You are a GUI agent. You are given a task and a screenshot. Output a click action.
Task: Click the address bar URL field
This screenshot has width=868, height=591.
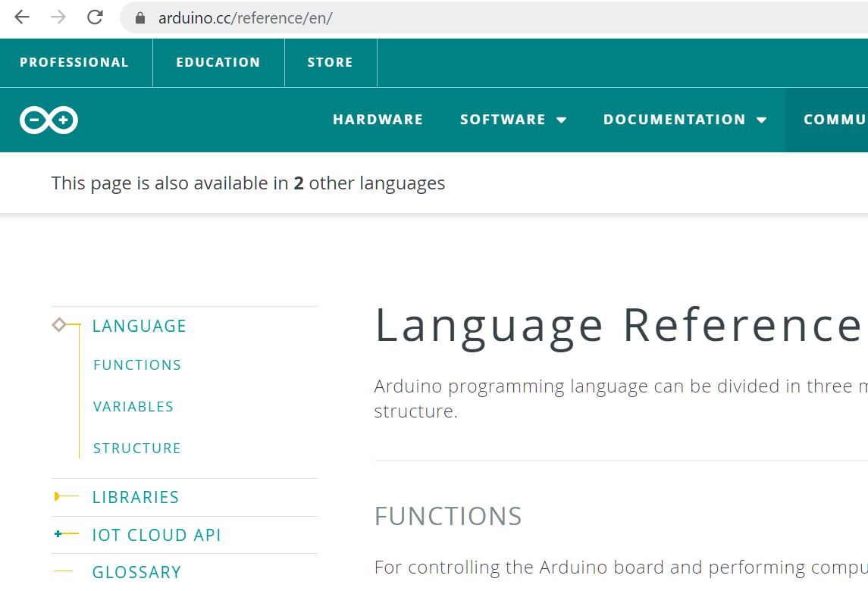(x=455, y=18)
